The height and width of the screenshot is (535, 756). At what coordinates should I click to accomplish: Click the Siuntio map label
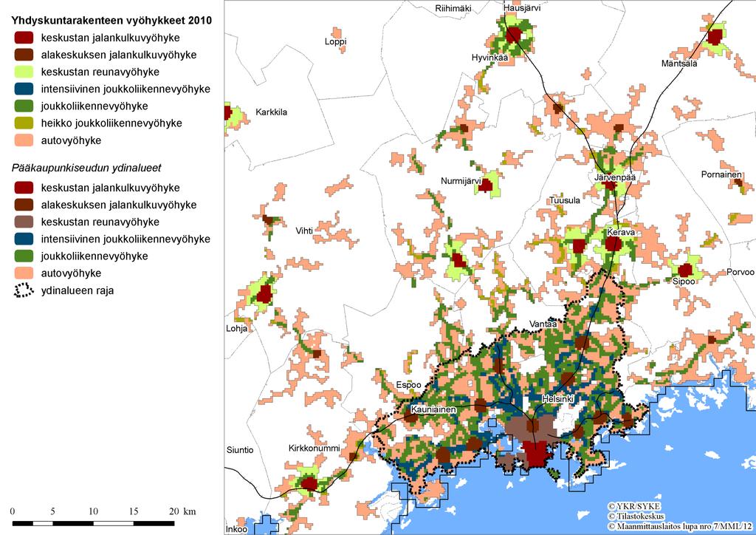[x=240, y=450]
